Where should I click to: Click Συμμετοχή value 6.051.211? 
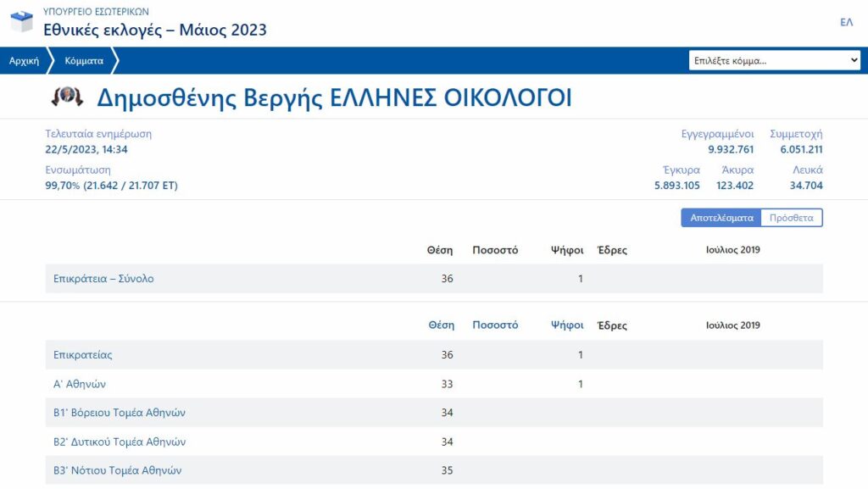[x=801, y=149]
